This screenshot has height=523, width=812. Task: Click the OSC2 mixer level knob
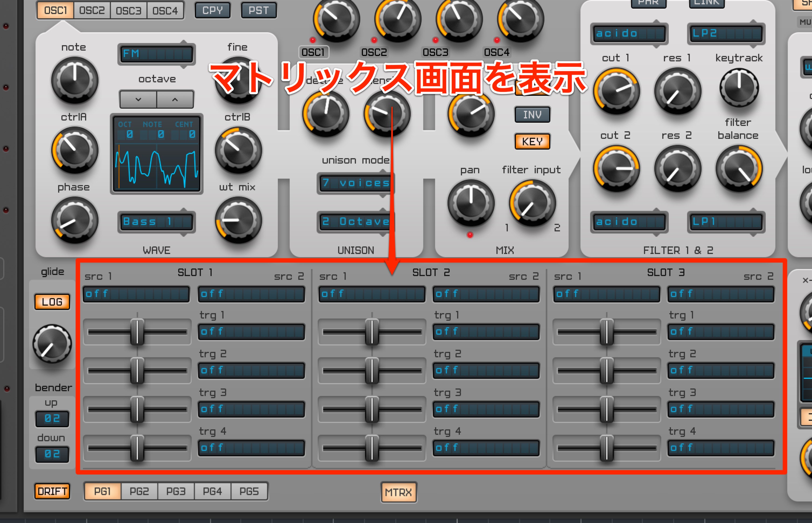[x=398, y=19]
